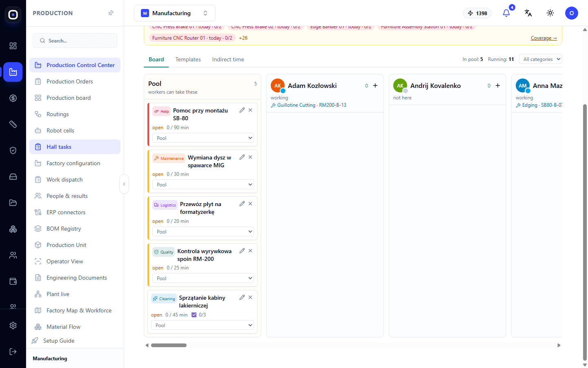
Task: Remove Przewóz płyt na formatyzerkę task
Action: pyautogui.click(x=250, y=204)
